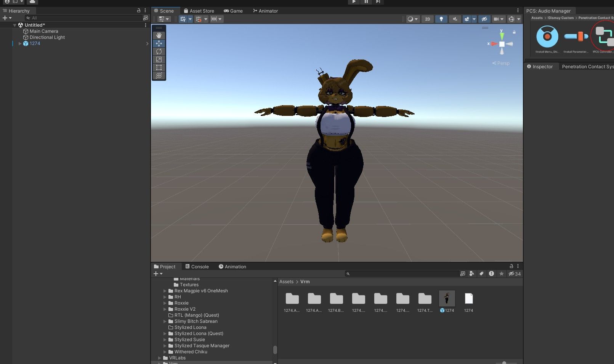
Task: Select Directional Light in the Hierarchy
Action: [x=47, y=37]
